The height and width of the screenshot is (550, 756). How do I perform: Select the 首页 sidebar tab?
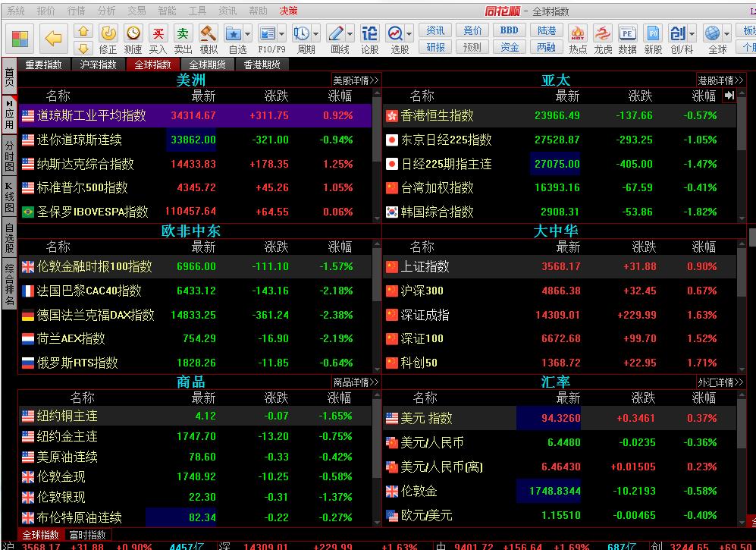[x=8, y=76]
